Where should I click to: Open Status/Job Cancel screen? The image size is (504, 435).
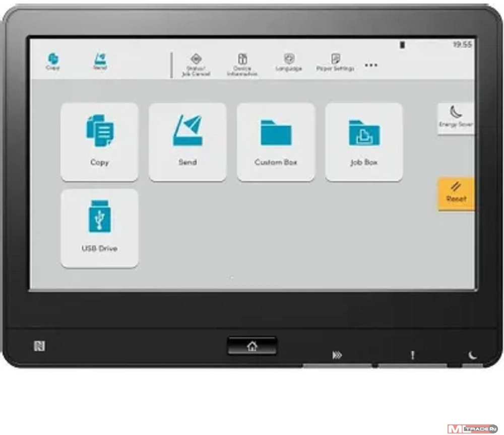(196, 65)
